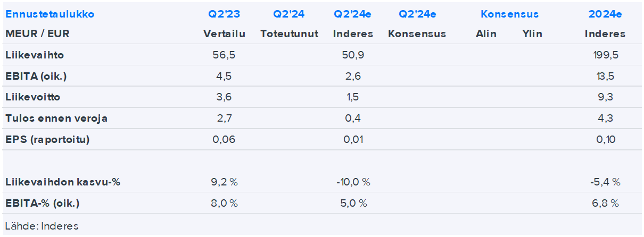The height and width of the screenshot is (237, 644).
Task: Select the EBITA-% (oik.) row label
Action: pos(46,204)
